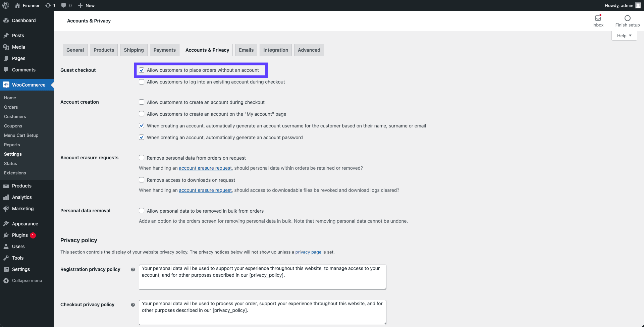
Task: Check Allow personal data bulk removal from orders
Action: [142, 211]
